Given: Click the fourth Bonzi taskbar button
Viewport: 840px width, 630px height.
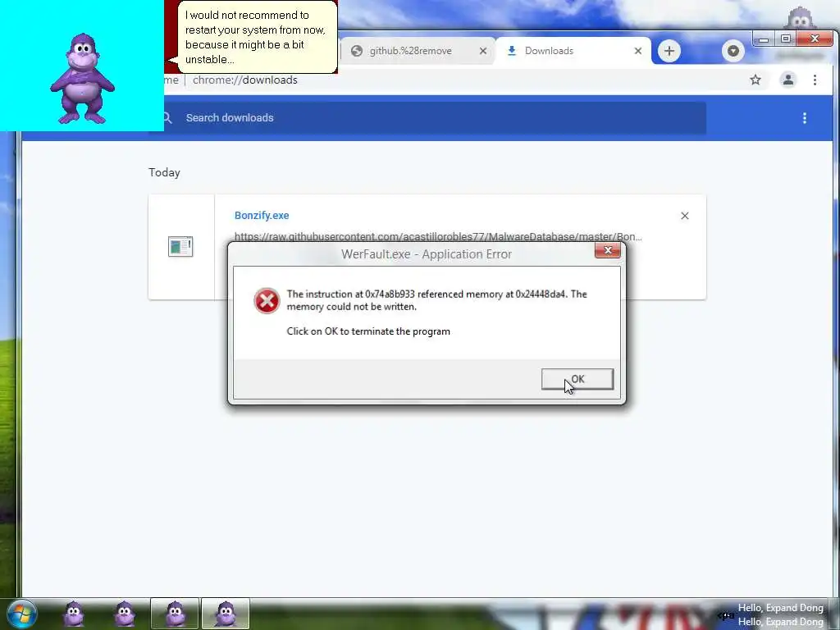Looking at the screenshot, I should (x=225, y=614).
